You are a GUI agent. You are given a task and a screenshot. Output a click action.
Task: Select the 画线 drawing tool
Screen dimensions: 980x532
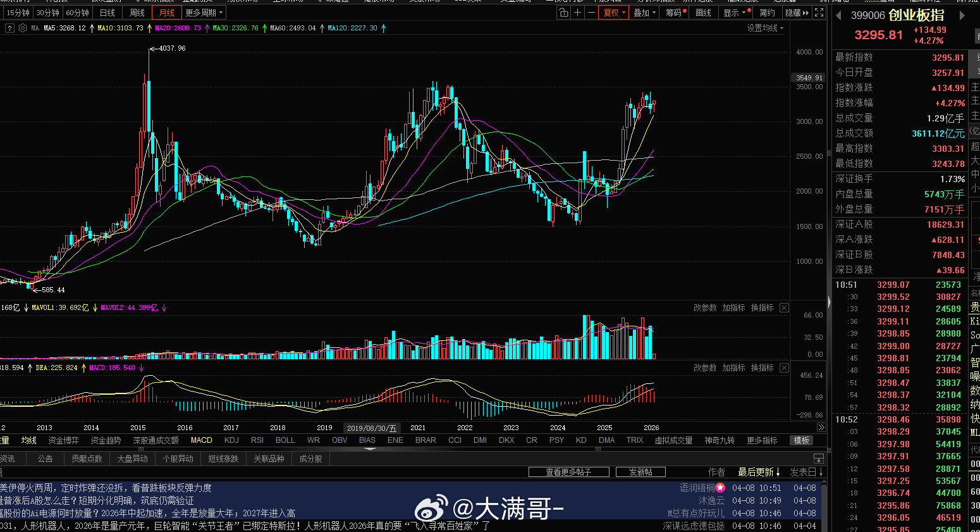point(702,12)
